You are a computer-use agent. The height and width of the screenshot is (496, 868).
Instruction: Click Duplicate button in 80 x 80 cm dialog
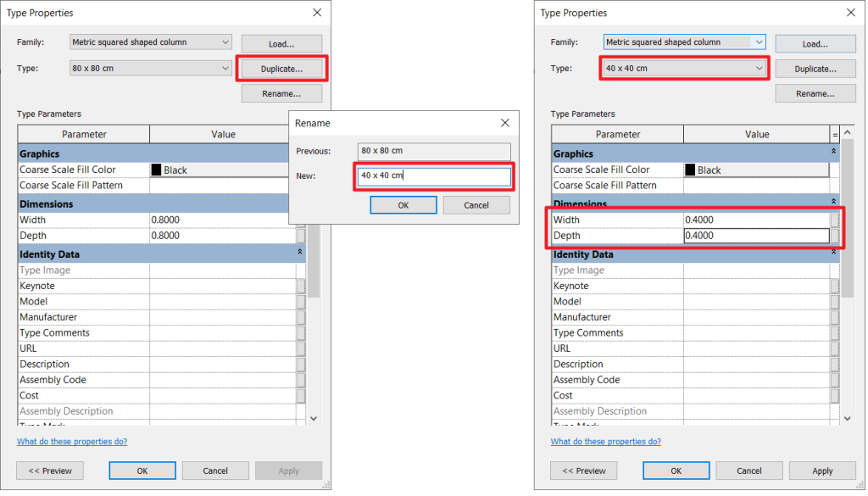(281, 69)
